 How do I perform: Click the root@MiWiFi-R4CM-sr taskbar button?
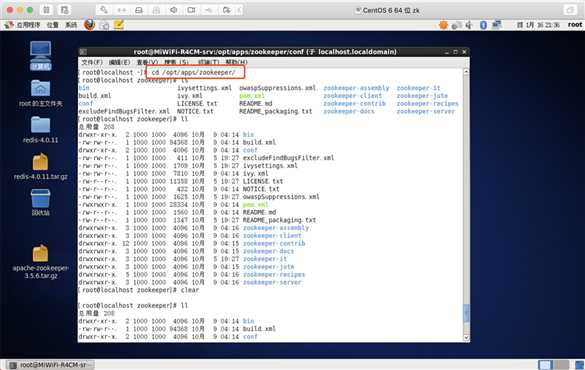[51, 365]
